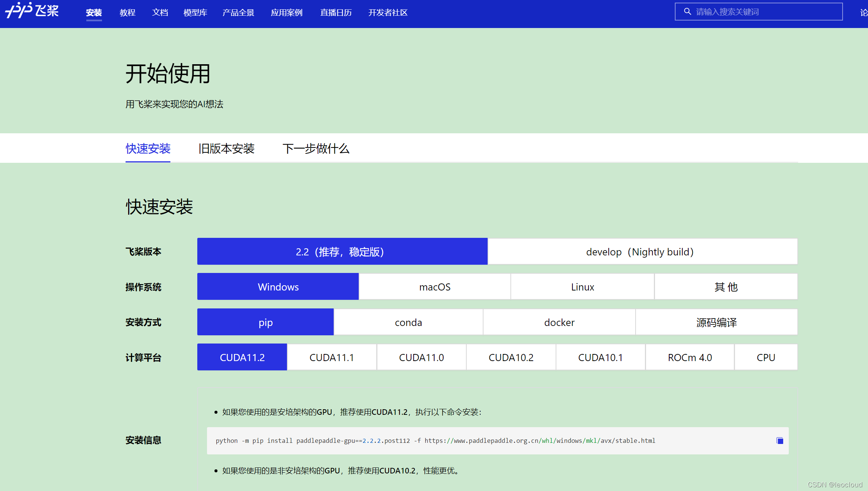Copy the pip install command using copy icon
This screenshot has width=868, height=491.
pyautogui.click(x=780, y=441)
